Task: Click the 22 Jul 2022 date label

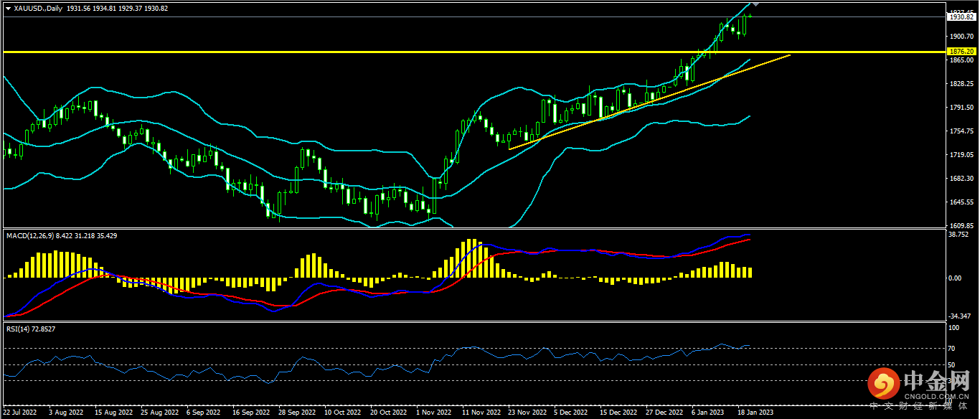Action: point(21,413)
